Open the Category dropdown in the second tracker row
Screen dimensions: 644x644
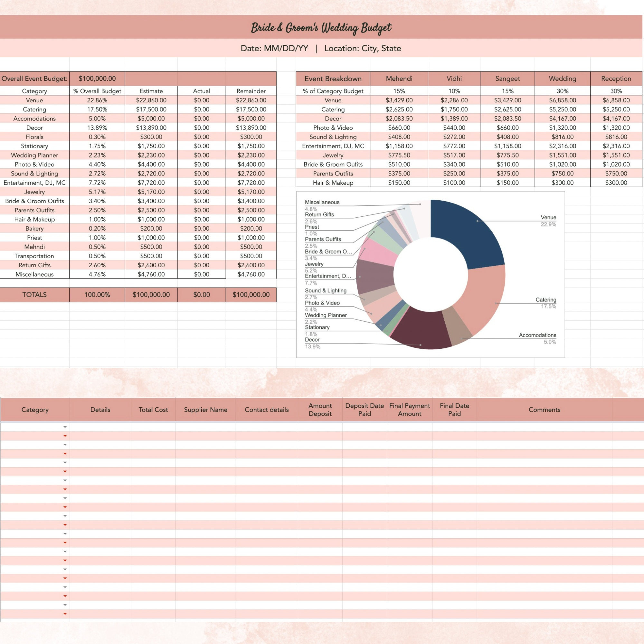click(x=64, y=435)
